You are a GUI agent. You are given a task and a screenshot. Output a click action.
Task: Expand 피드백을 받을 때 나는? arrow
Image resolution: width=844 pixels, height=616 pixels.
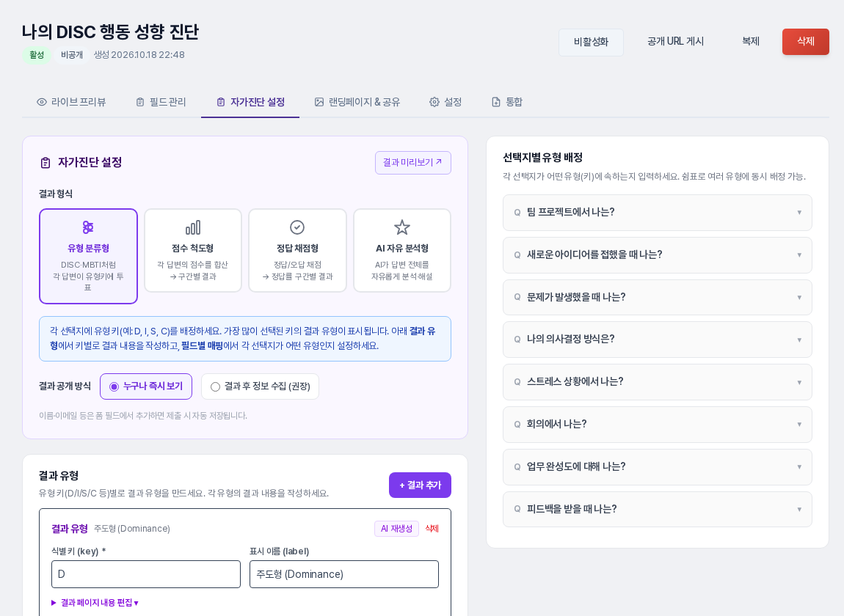799,510
